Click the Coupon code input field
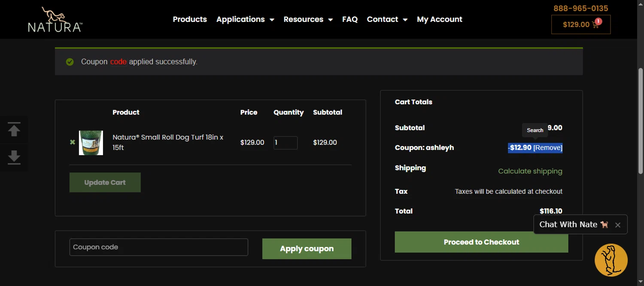The image size is (644, 286). (x=159, y=247)
